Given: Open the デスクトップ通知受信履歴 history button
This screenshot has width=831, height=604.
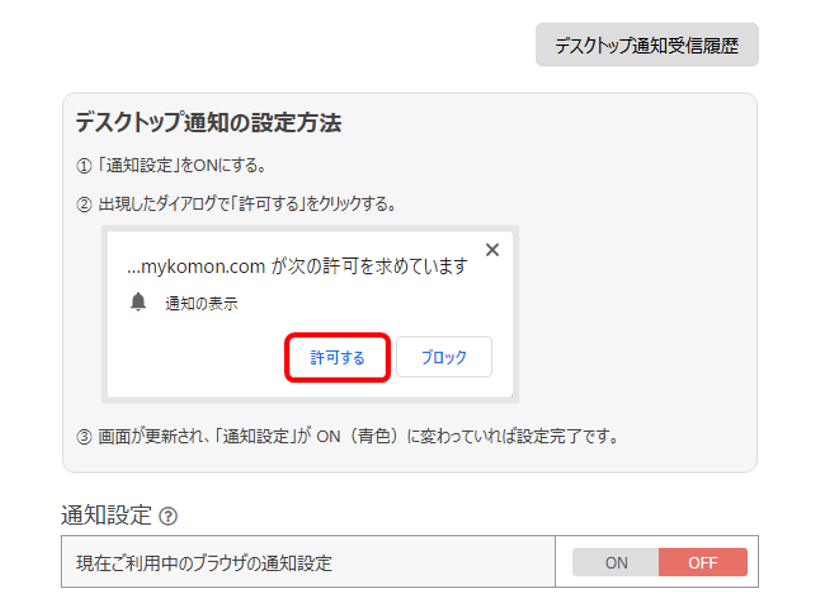Looking at the screenshot, I should pyautogui.click(x=647, y=45).
